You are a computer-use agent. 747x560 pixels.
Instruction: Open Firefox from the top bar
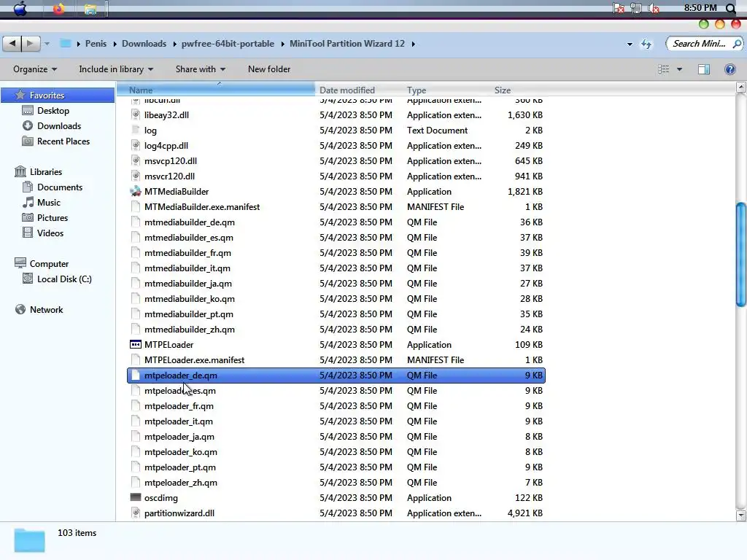coord(58,9)
